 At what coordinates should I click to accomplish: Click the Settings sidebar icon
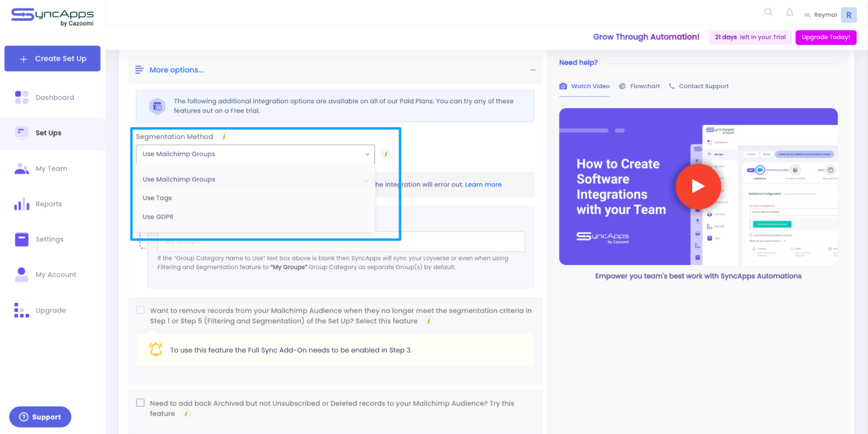(22, 239)
